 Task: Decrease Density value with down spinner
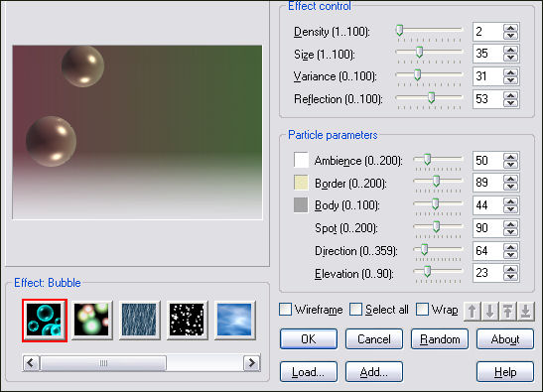(x=511, y=36)
